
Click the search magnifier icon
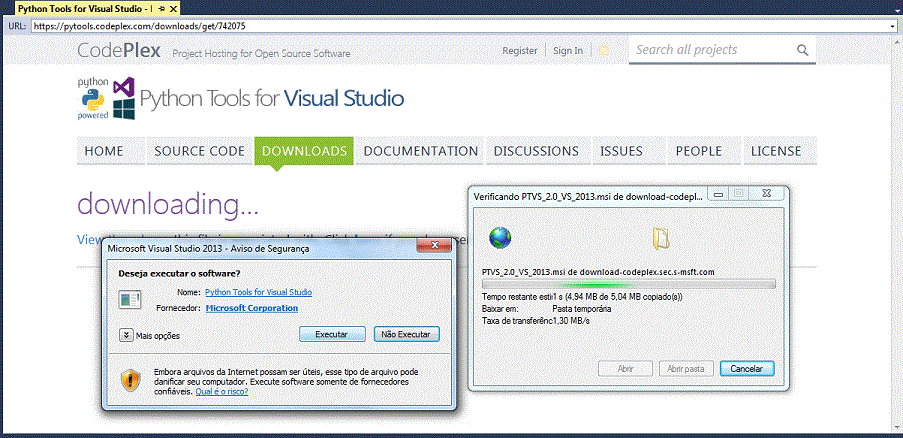(x=803, y=50)
